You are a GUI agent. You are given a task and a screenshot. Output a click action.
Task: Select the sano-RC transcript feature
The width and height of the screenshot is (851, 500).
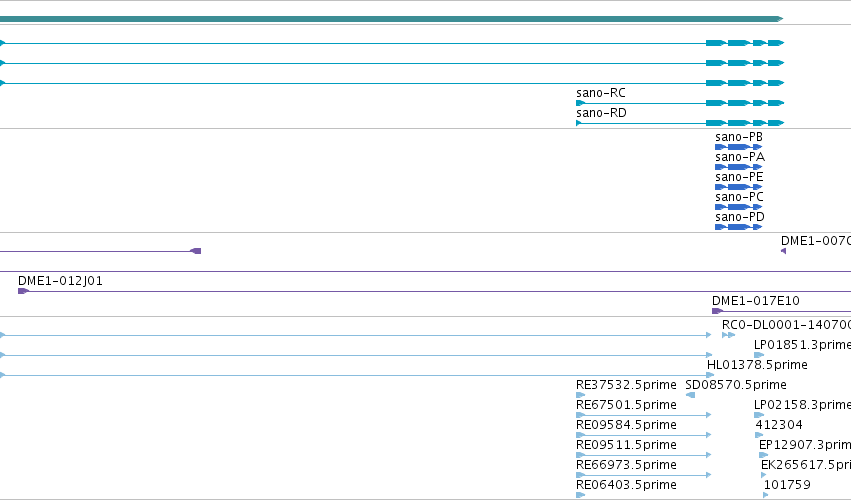(x=680, y=103)
